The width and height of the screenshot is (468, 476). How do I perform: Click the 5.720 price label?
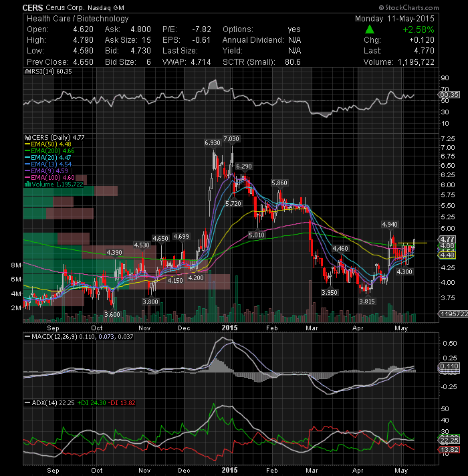point(233,203)
